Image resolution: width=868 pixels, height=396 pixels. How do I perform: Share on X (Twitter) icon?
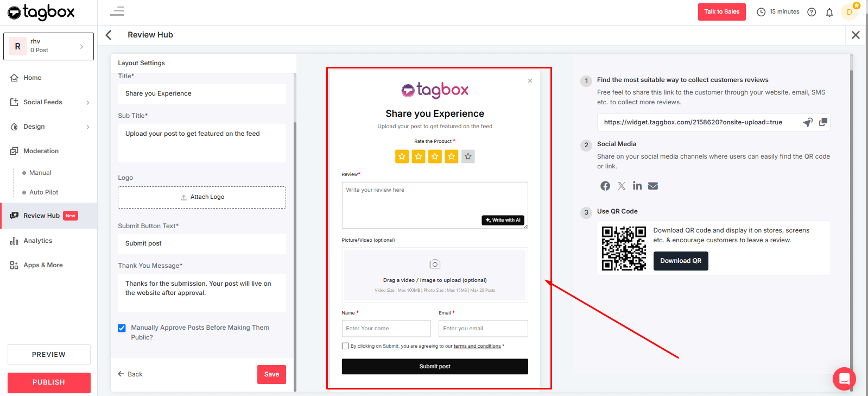622,186
